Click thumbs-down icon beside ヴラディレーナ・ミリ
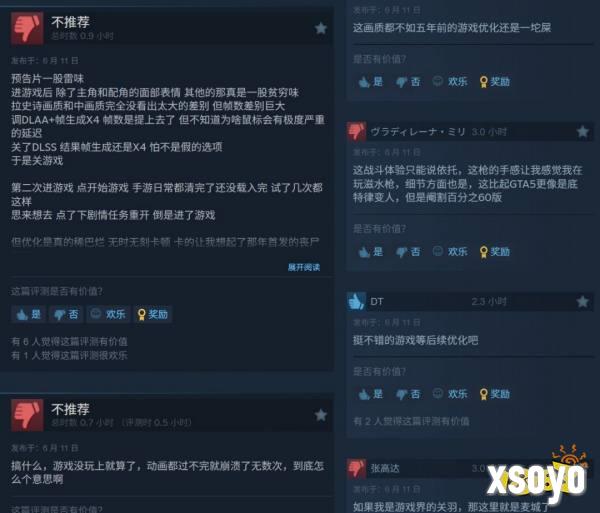 pyautogui.click(x=356, y=132)
